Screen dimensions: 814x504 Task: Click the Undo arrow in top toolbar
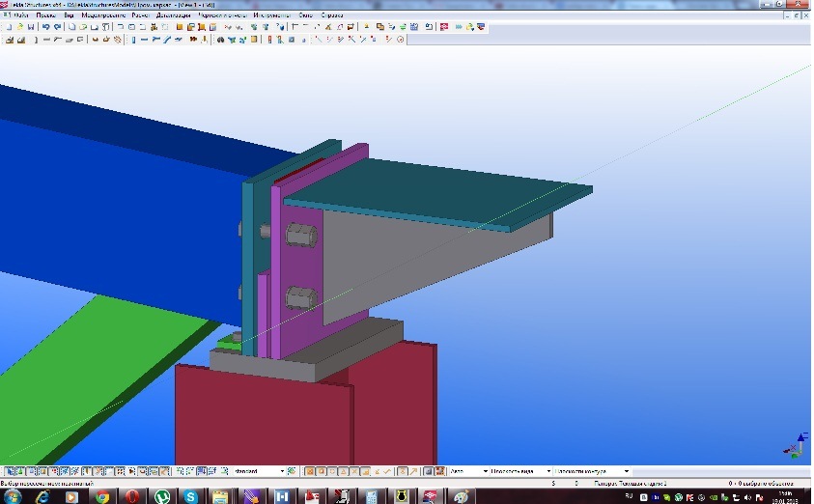(x=44, y=27)
